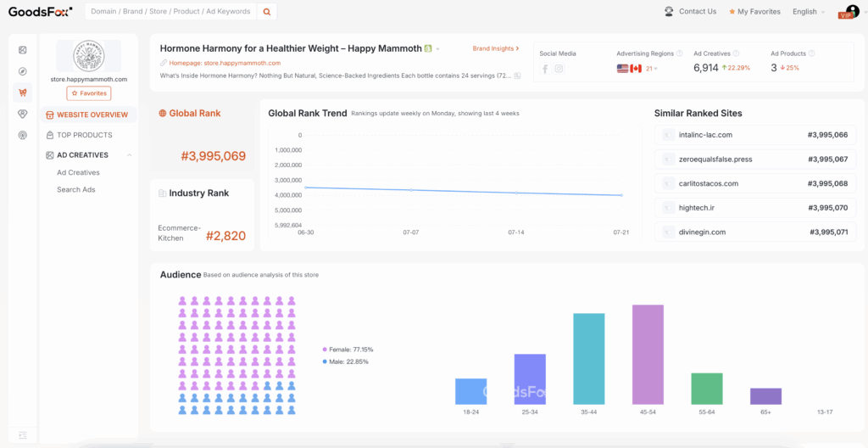Screen dimensions: 868x448
Task: Click the globe icon beside Global Rank
Action: 162,113
